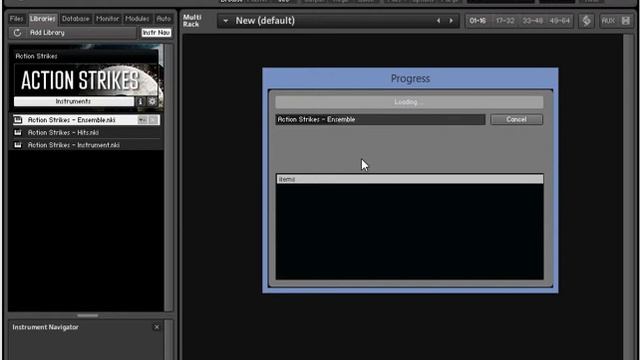
Task: Click the refresh libraries icon
Action: pyautogui.click(x=17, y=33)
